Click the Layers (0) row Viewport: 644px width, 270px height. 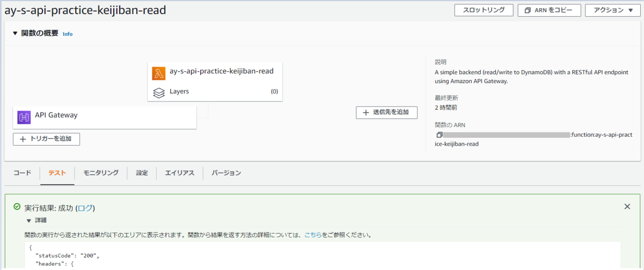[215, 92]
